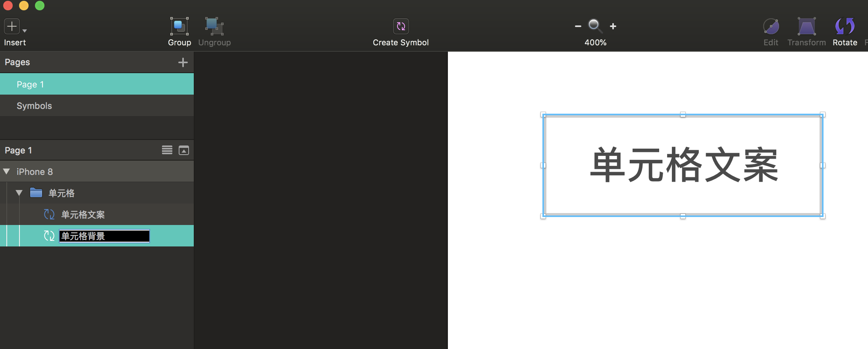Click the Create Symbol icon
The width and height of the screenshot is (868, 349).
[x=401, y=26]
